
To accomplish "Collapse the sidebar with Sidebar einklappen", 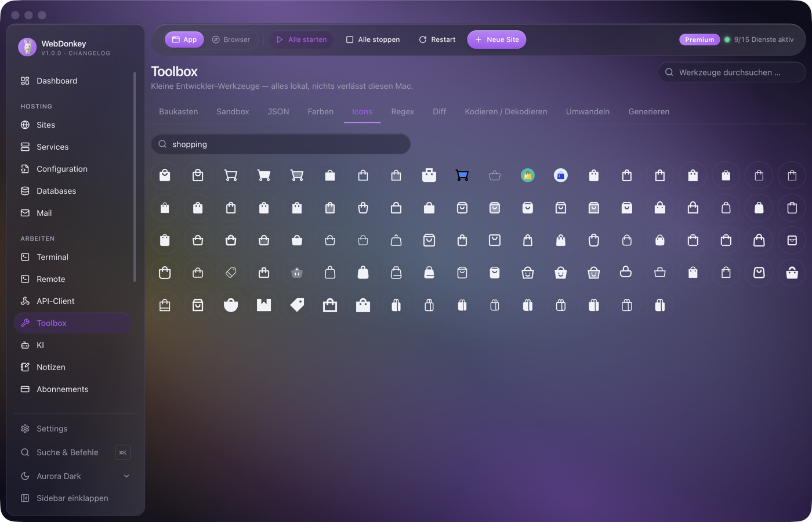I will [x=72, y=498].
